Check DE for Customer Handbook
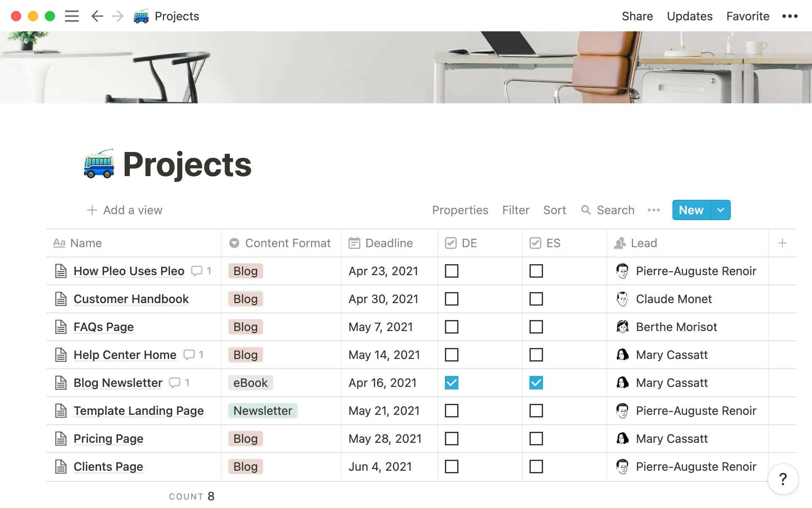Screen dimensions: 812x508 [x=451, y=299]
